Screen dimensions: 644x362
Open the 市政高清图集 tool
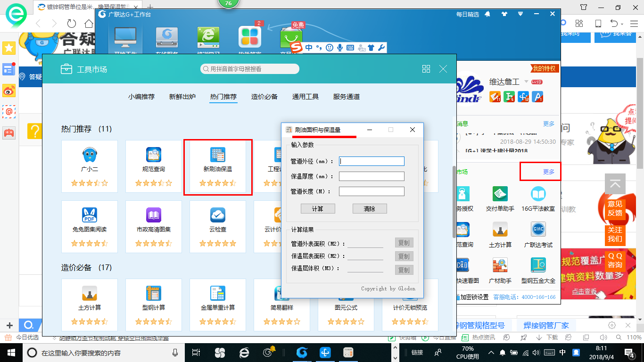point(154,226)
